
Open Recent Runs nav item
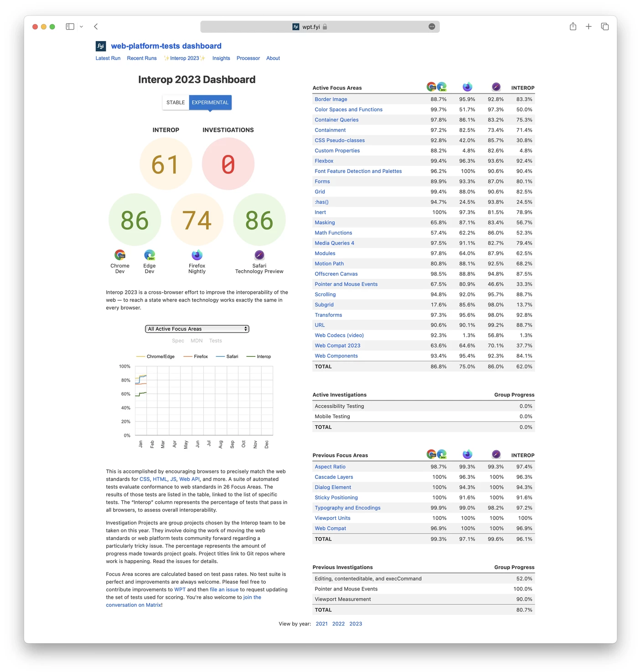[x=142, y=58]
